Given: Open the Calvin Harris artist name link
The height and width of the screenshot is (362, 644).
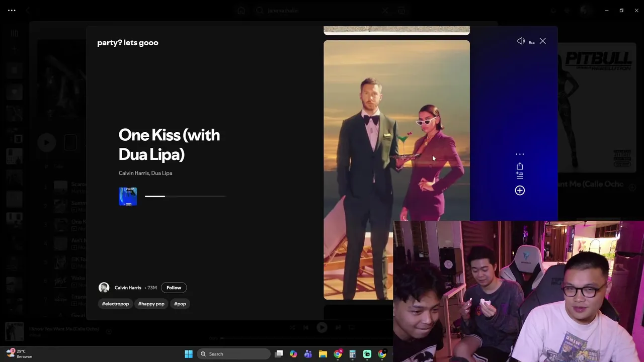Looking at the screenshot, I should pyautogui.click(x=128, y=288).
